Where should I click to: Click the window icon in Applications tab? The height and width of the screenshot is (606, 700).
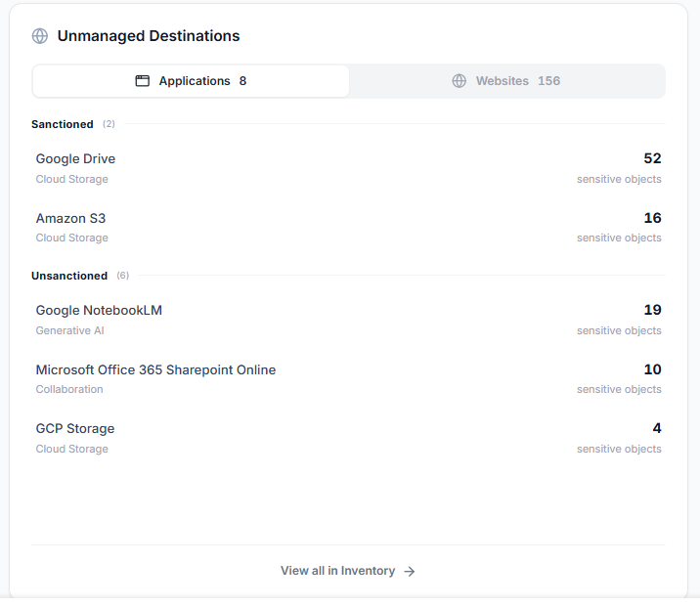pyautogui.click(x=143, y=81)
